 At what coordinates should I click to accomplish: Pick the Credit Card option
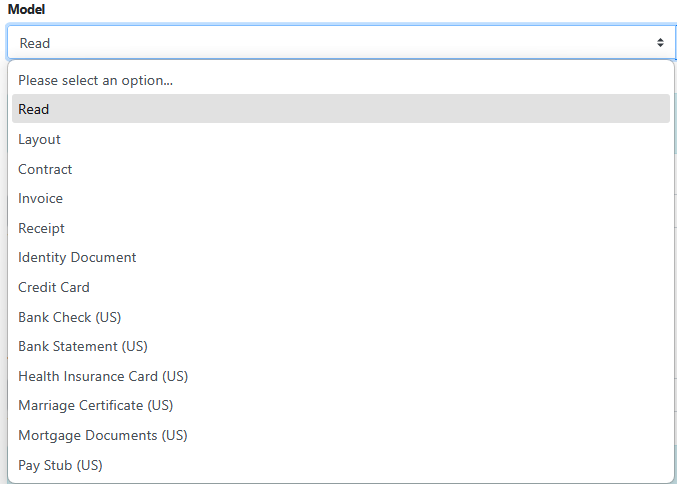tap(54, 287)
